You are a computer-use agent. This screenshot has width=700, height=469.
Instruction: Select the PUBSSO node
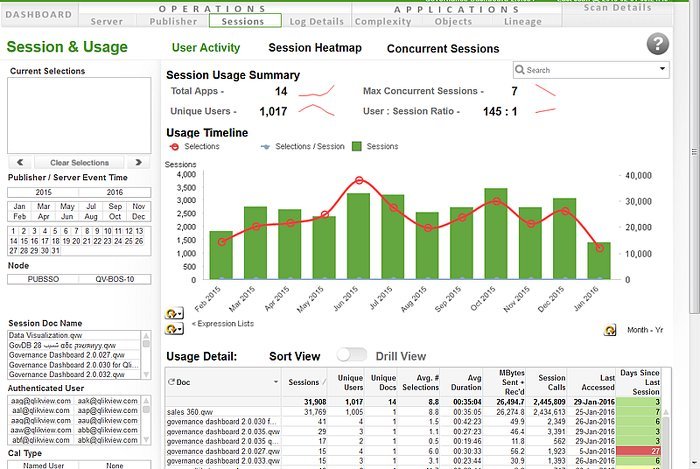point(43,279)
